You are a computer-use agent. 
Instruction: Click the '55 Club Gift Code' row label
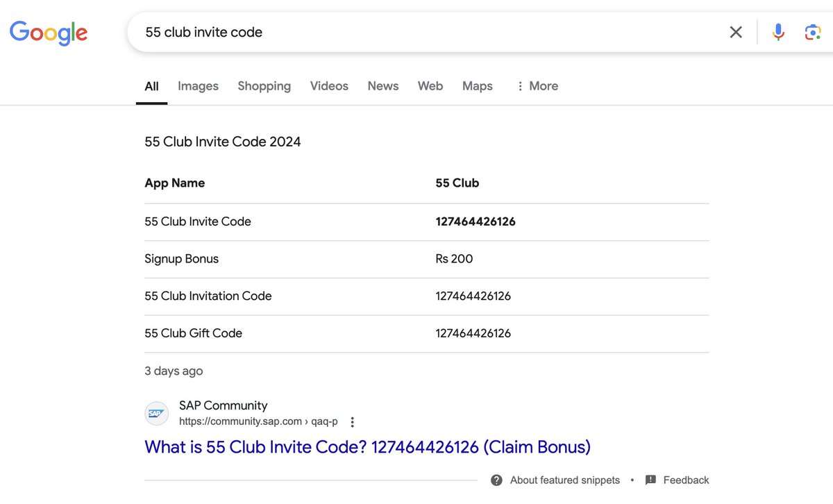(x=193, y=333)
